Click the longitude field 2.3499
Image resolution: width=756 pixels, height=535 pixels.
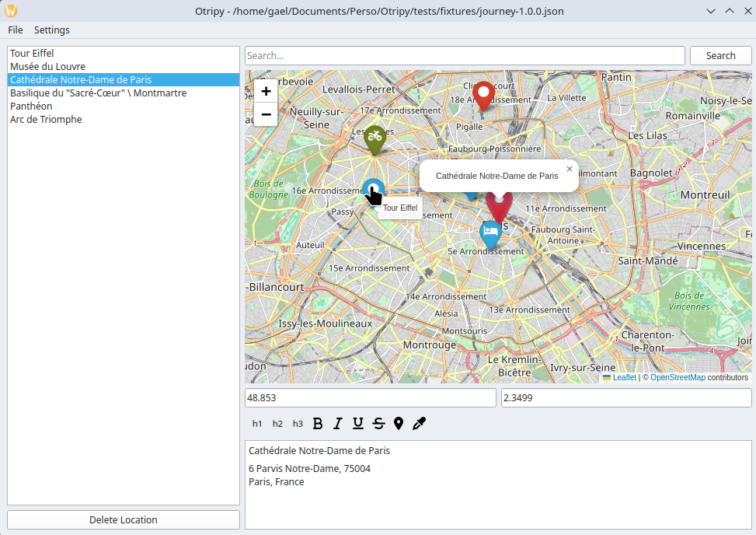(626, 398)
